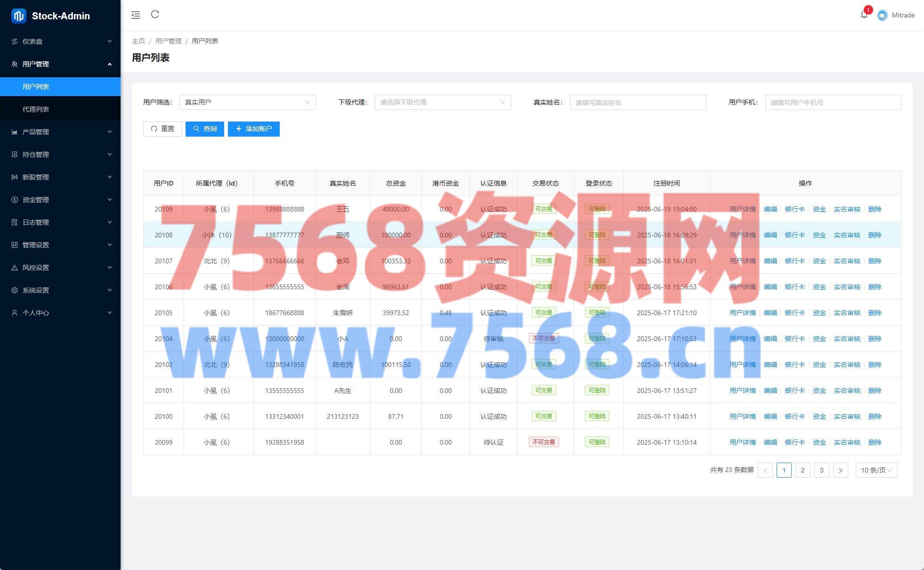924x570 pixels.
Task: Click the 资金管理 coin icon
Action: click(15, 200)
